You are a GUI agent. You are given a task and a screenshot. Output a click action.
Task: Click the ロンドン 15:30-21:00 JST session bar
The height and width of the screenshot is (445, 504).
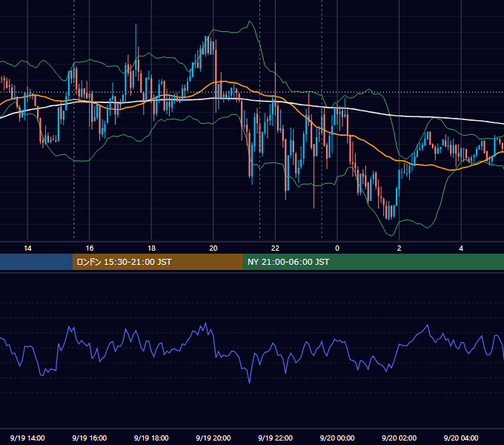pos(157,262)
